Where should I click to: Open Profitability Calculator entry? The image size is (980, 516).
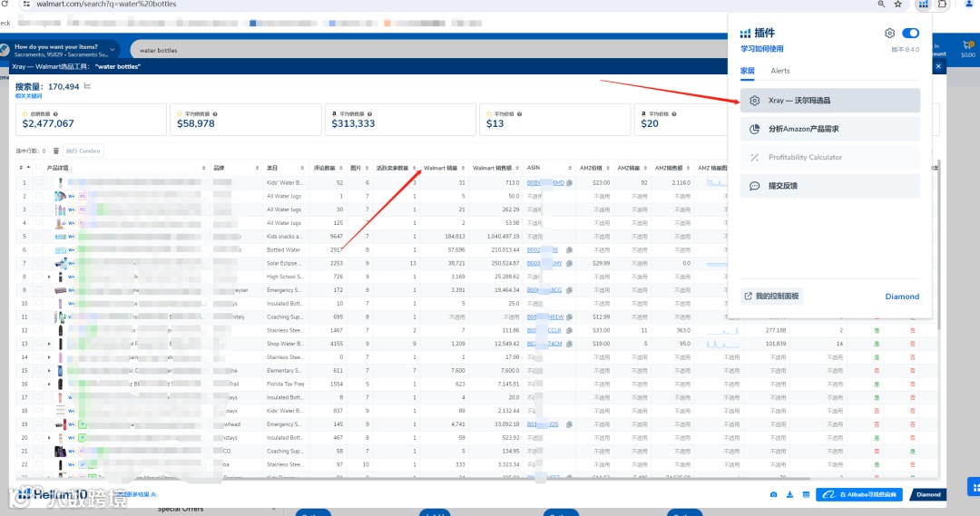tap(830, 158)
